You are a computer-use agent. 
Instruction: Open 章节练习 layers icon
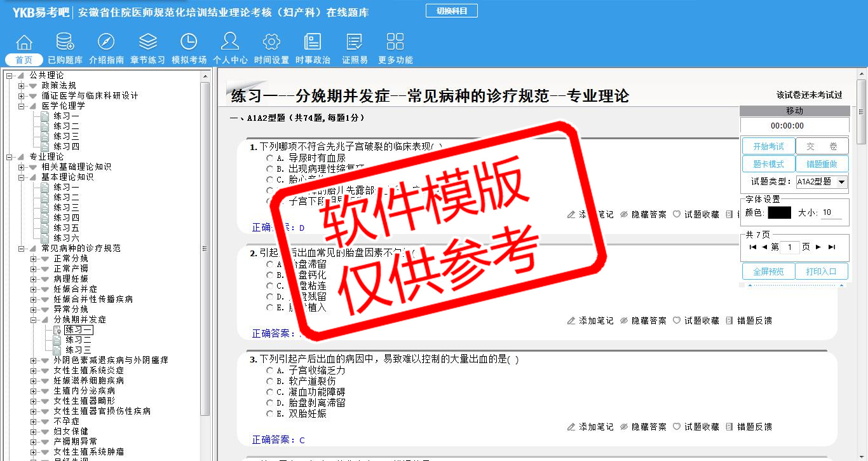point(147,43)
